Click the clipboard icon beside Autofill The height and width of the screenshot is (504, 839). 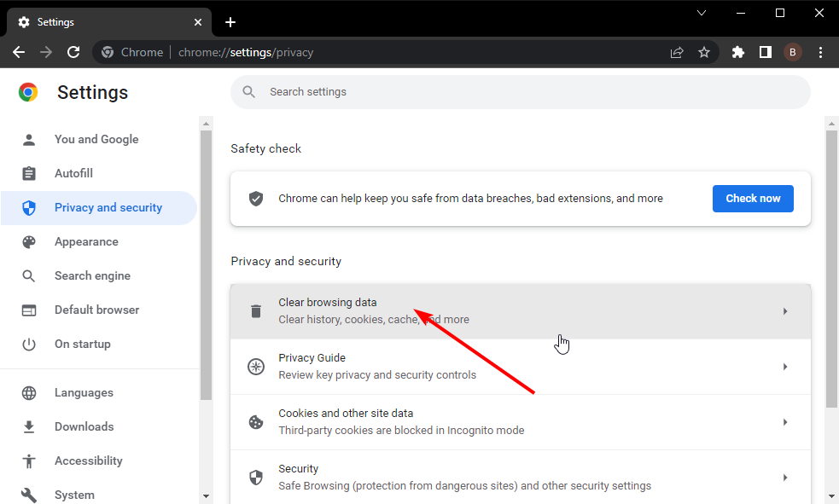pos(29,173)
